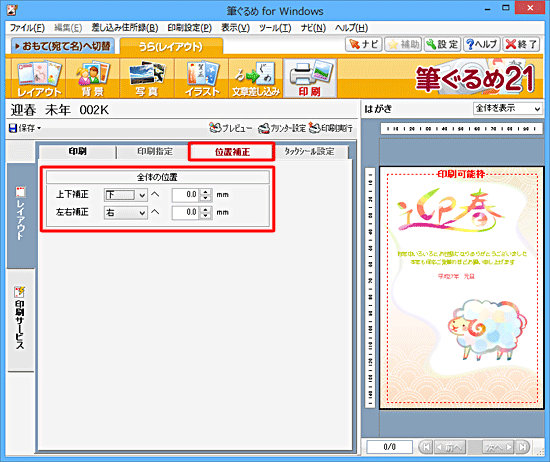Increase the 上下補正 mm value
The width and height of the screenshot is (550, 462).
point(206,192)
